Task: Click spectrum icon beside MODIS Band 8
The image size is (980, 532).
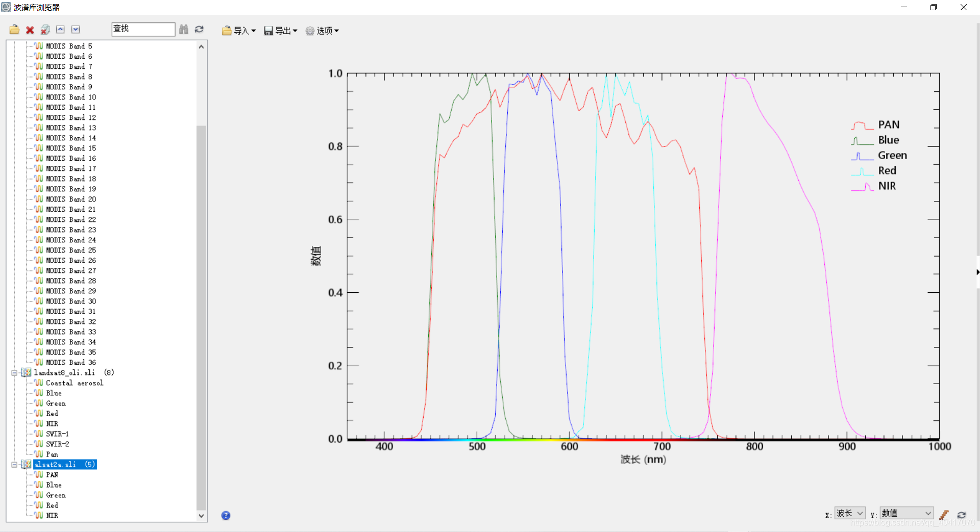Action: click(39, 77)
